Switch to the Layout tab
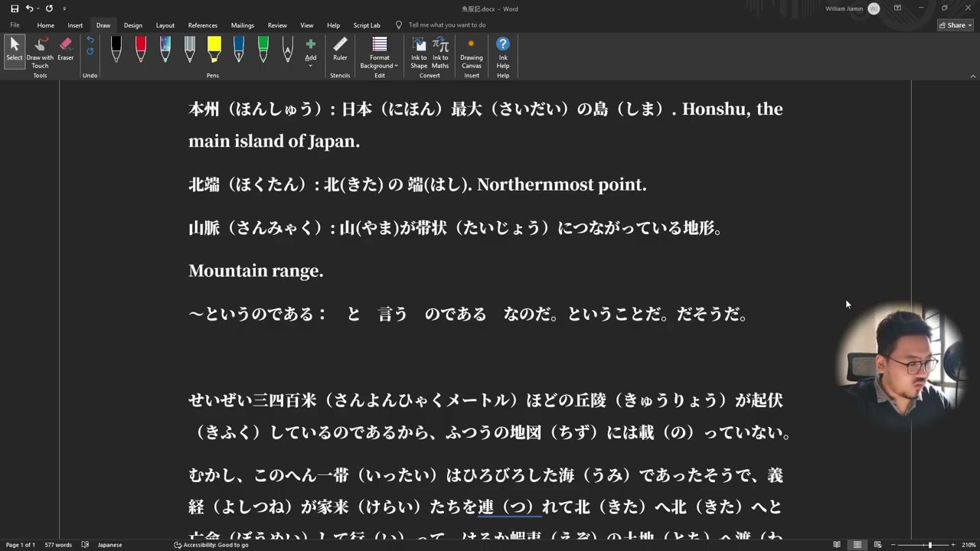This screenshot has height=551, width=980. coord(165,25)
